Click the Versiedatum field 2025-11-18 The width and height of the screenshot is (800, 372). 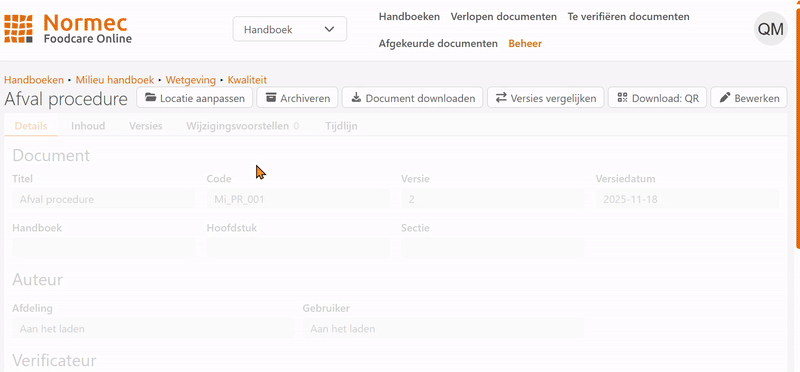(687, 199)
